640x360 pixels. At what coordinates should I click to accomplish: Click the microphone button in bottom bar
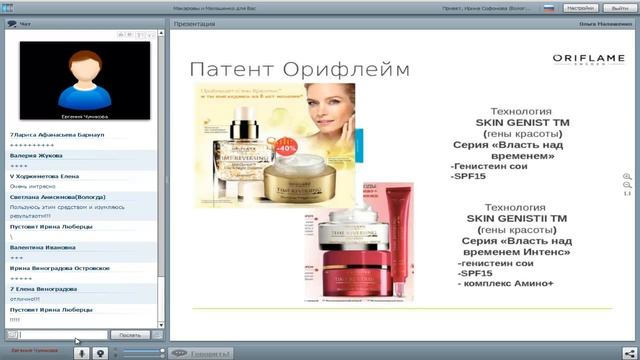[x=81, y=353]
